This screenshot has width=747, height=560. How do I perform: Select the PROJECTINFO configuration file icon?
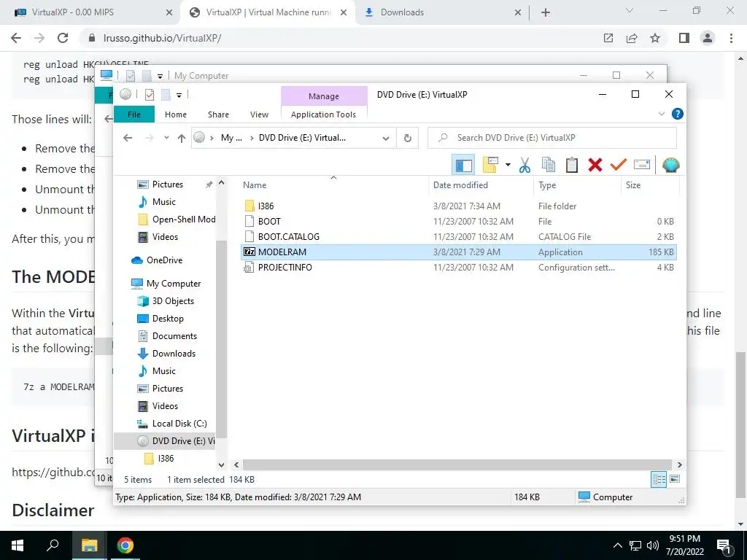tap(249, 267)
